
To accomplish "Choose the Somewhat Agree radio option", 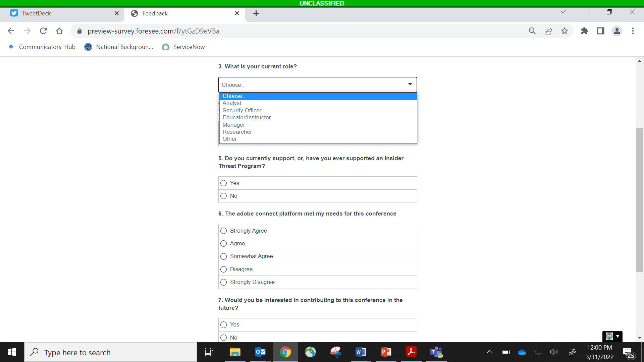I will tap(224, 256).
